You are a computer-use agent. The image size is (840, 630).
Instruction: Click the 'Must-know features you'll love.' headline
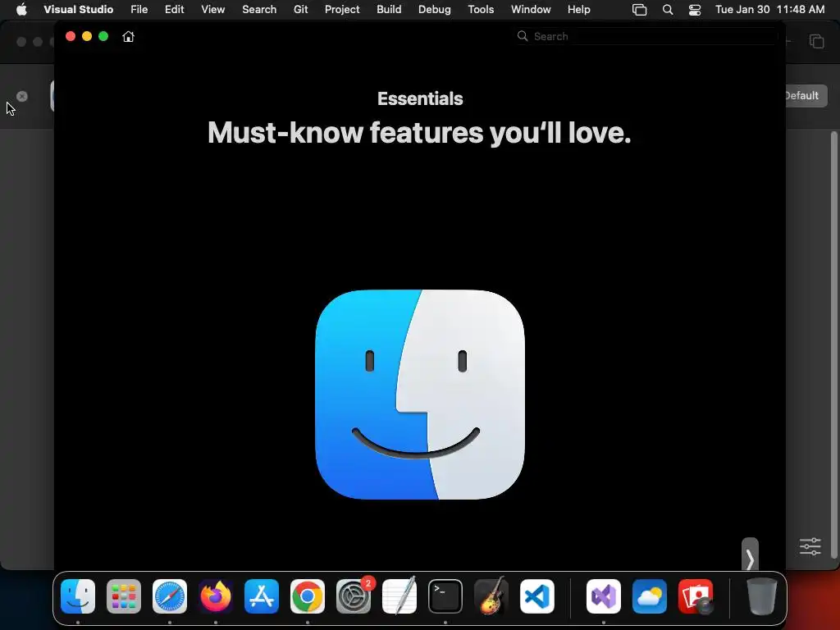419,132
